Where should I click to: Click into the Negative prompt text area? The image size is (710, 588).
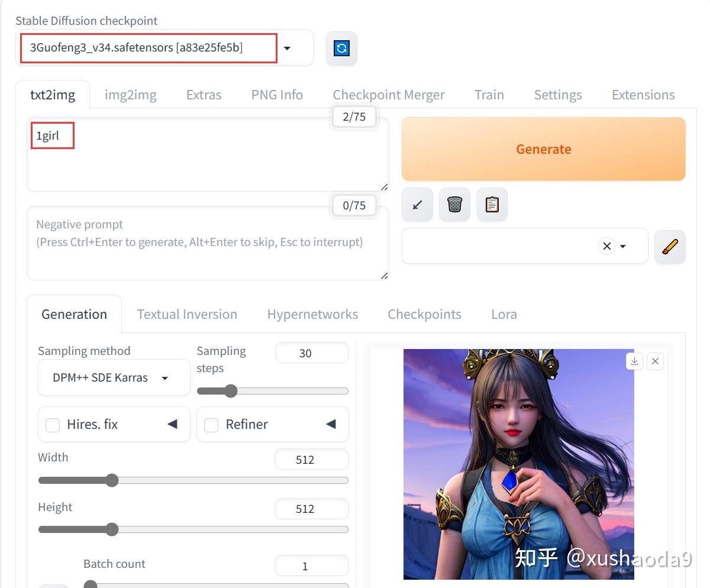pyautogui.click(x=207, y=248)
